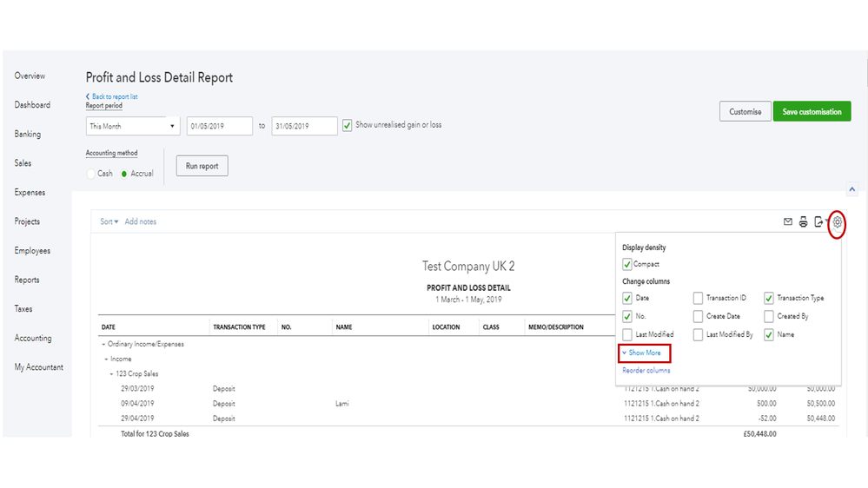Click the Reorder columns link
868x488 pixels.
(x=646, y=371)
